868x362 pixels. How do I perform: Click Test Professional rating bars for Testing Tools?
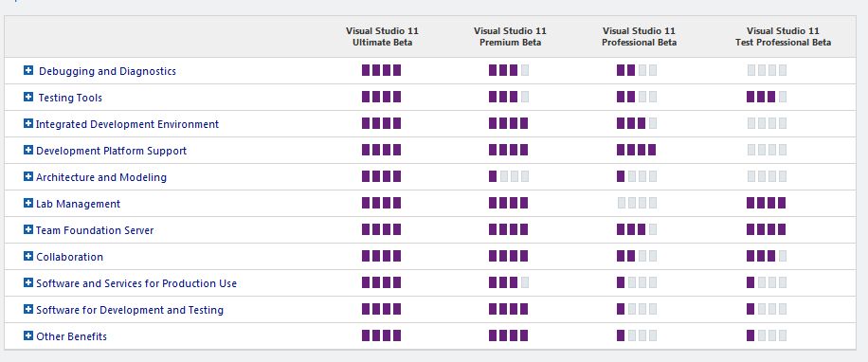click(x=767, y=97)
